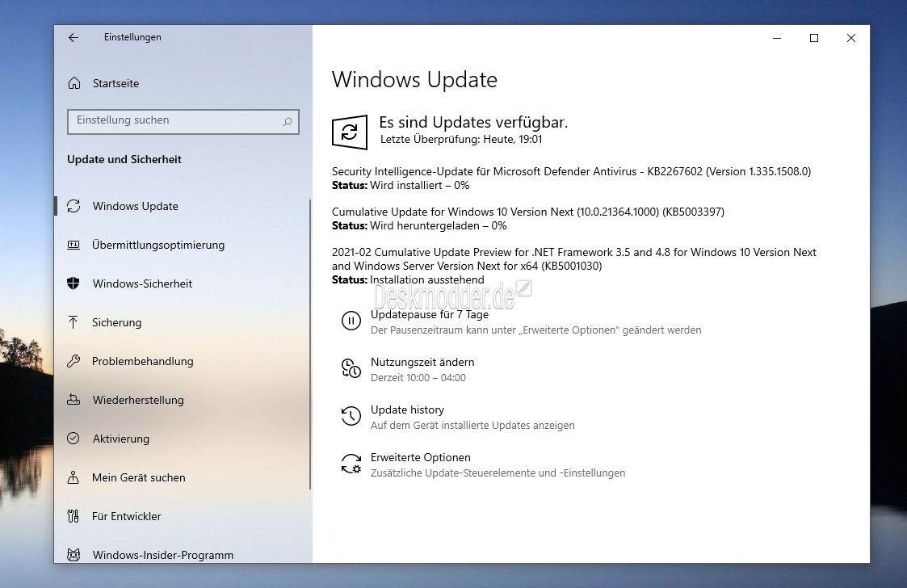Click the Einstellungen window title
907x588 pixels.
coord(132,37)
